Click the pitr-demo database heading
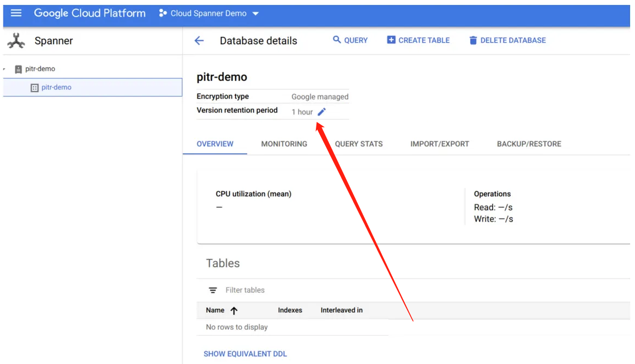The width and height of the screenshot is (635, 364). 222,77
